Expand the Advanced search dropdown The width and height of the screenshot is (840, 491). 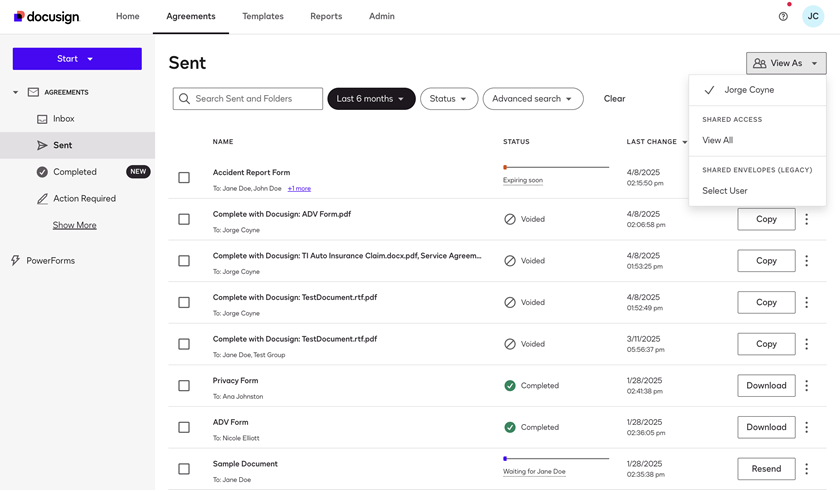[x=533, y=99]
